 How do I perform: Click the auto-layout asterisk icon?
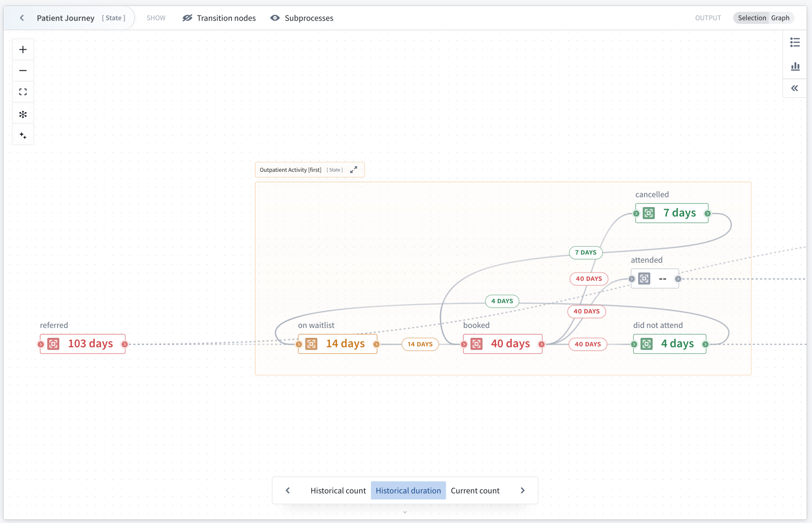pyautogui.click(x=23, y=114)
